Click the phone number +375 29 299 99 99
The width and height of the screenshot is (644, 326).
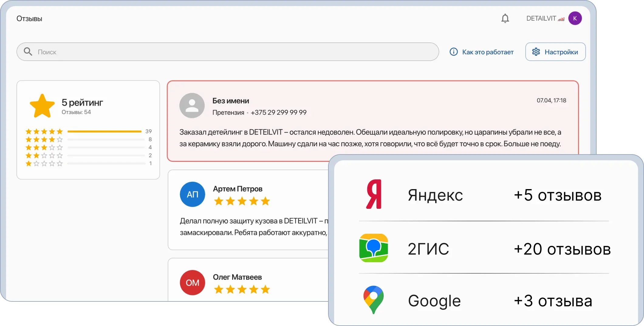(279, 112)
